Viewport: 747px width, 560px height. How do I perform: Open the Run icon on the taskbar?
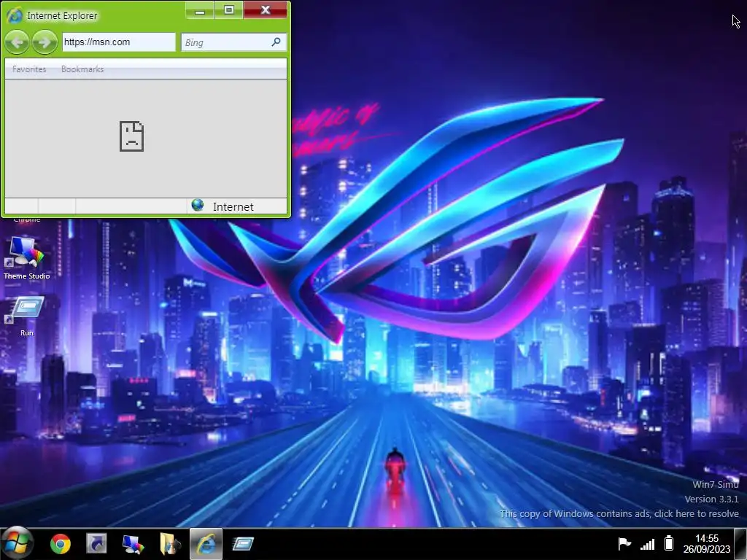[244, 544]
